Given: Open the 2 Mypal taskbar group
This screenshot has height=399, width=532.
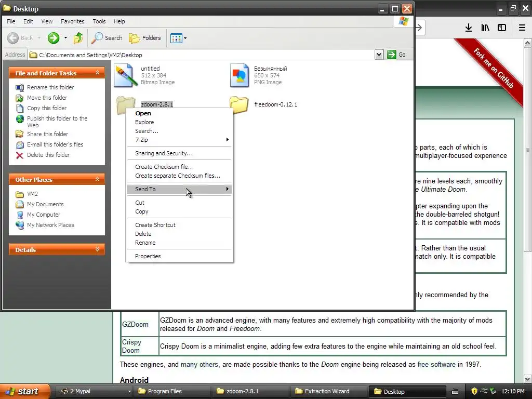Looking at the screenshot, I should point(95,391).
